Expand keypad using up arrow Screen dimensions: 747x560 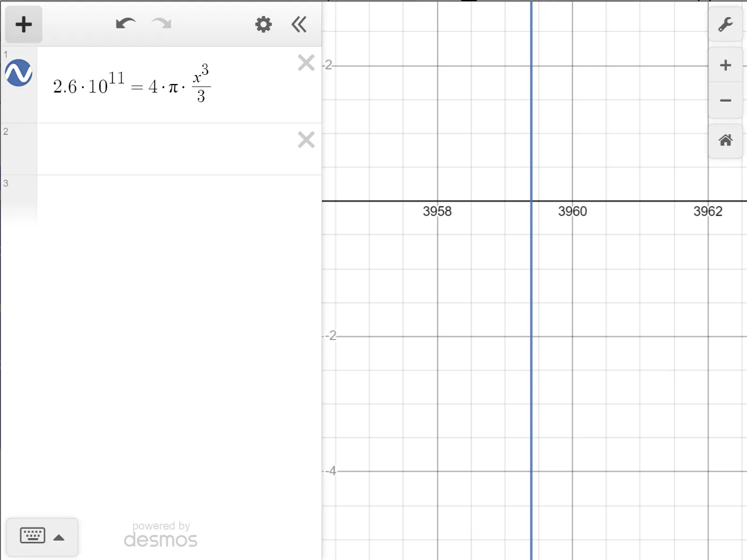pos(59,538)
